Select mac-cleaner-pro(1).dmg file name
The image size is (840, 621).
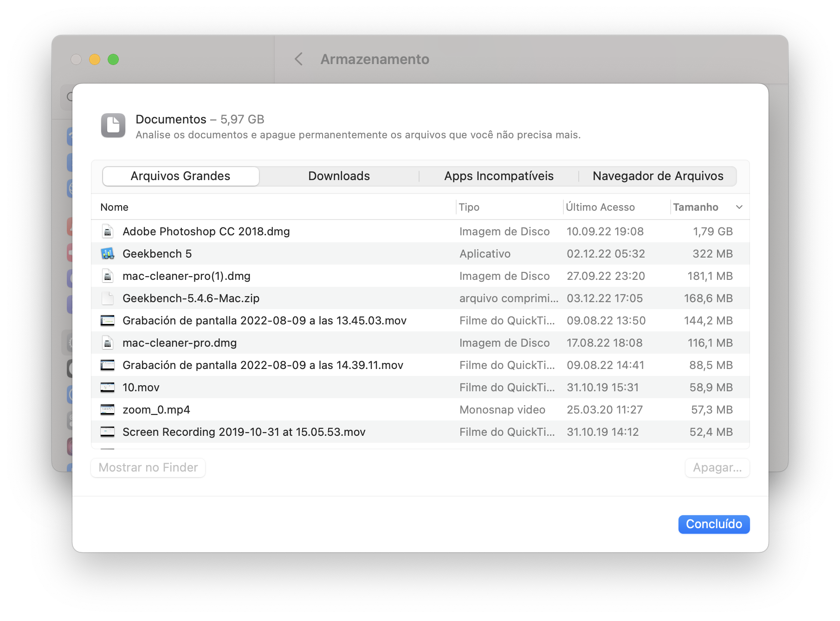[x=186, y=276]
